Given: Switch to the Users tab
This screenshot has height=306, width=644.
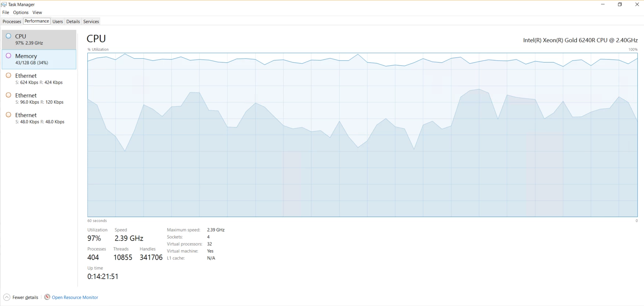Looking at the screenshot, I should pyautogui.click(x=58, y=22).
